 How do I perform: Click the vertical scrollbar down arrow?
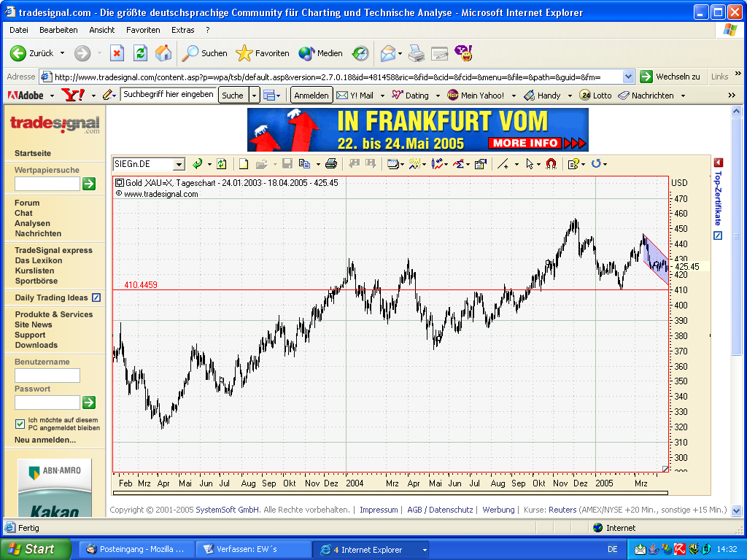coord(736,510)
